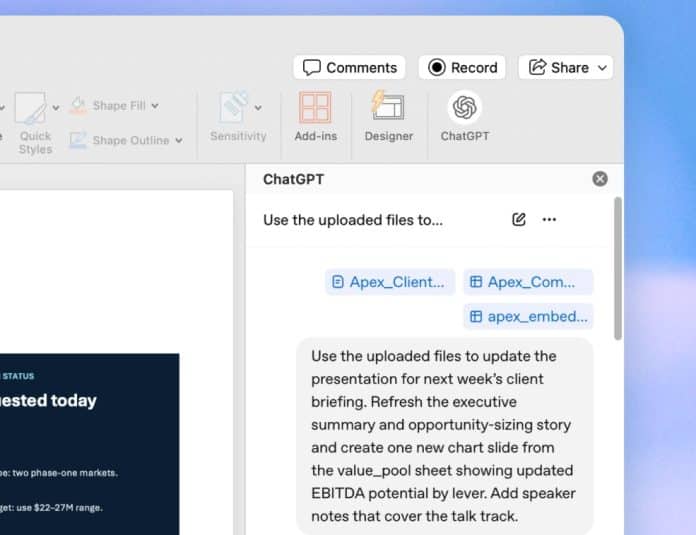Expand the Share dropdown chevron

[x=602, y=68]
